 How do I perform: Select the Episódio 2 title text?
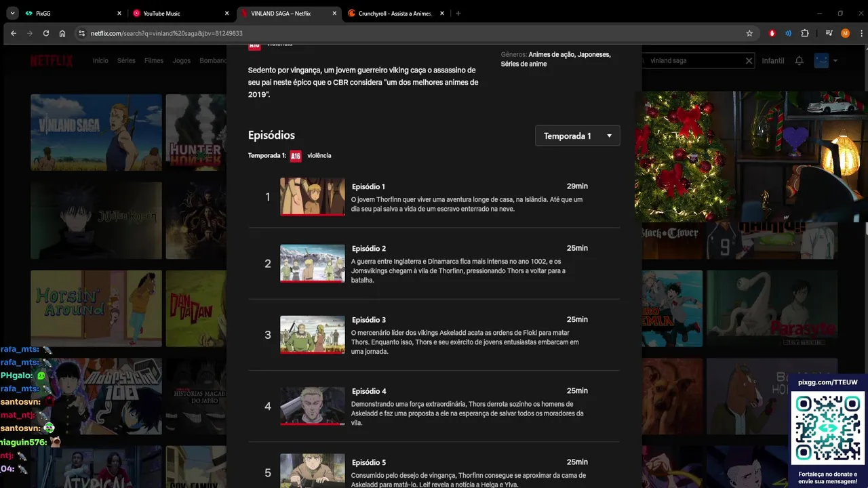pos(369,249)
